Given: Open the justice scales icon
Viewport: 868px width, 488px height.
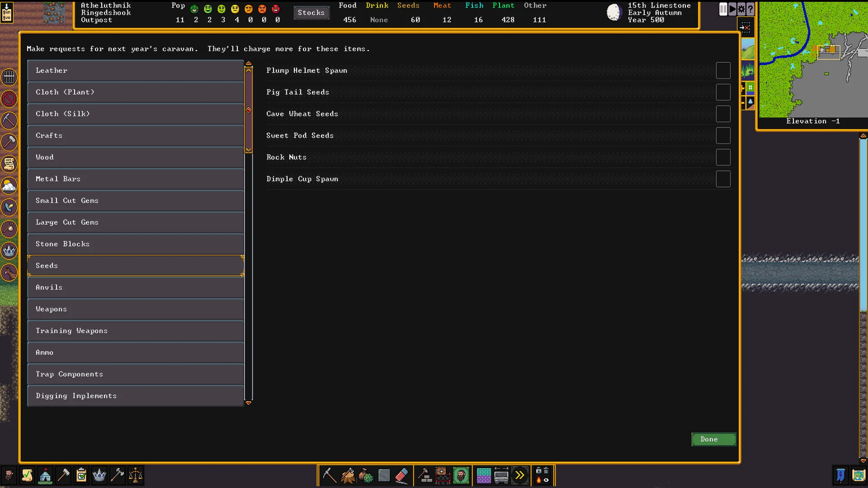Looking at the screenshot, I should [x=136, y=475].
